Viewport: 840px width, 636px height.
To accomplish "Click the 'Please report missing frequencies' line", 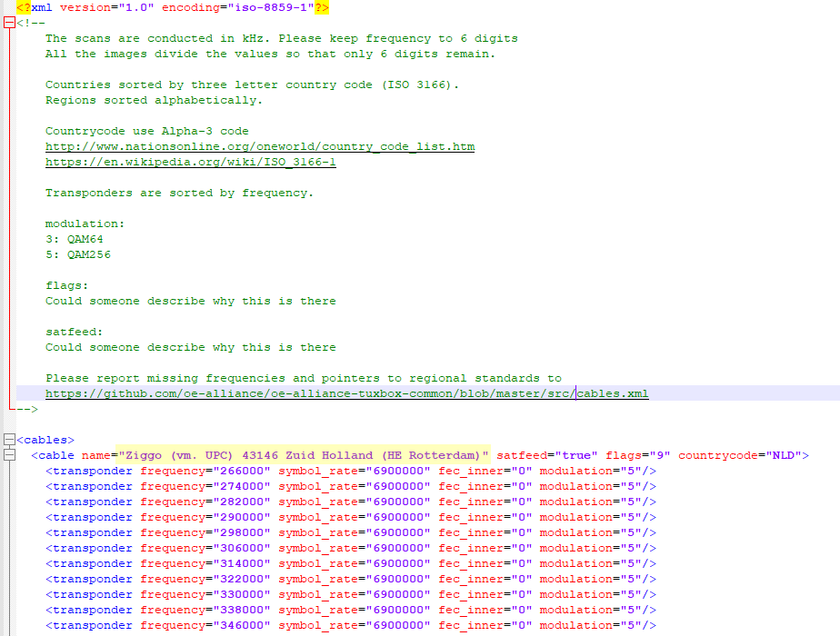I will pyautogui.click(x=304, y=378).
